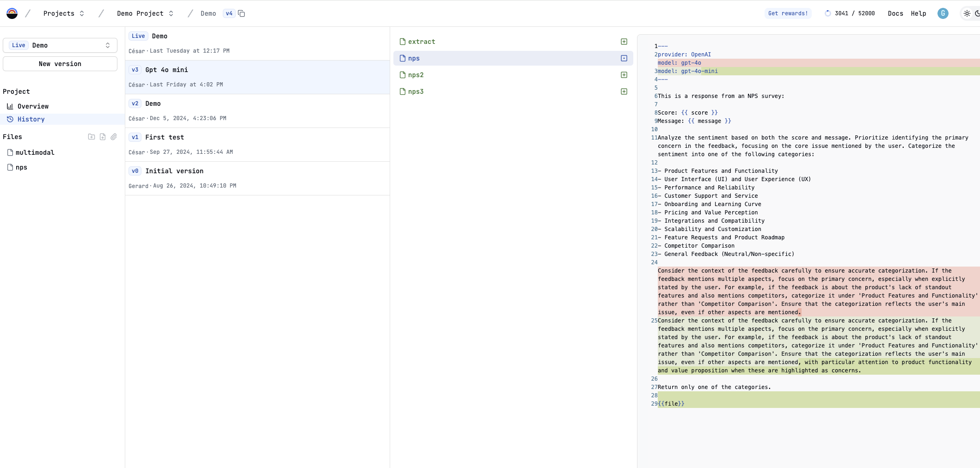Click the multimodal file icon in sidebar
980x468 pixels.
coord(10,152)
